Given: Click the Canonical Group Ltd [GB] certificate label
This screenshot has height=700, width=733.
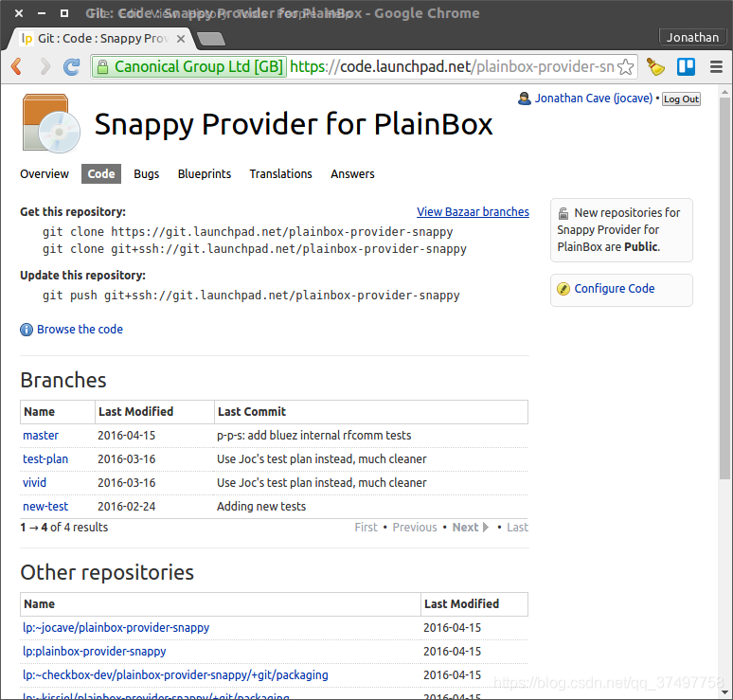Looking at the screenshot, I should [199, 67].
